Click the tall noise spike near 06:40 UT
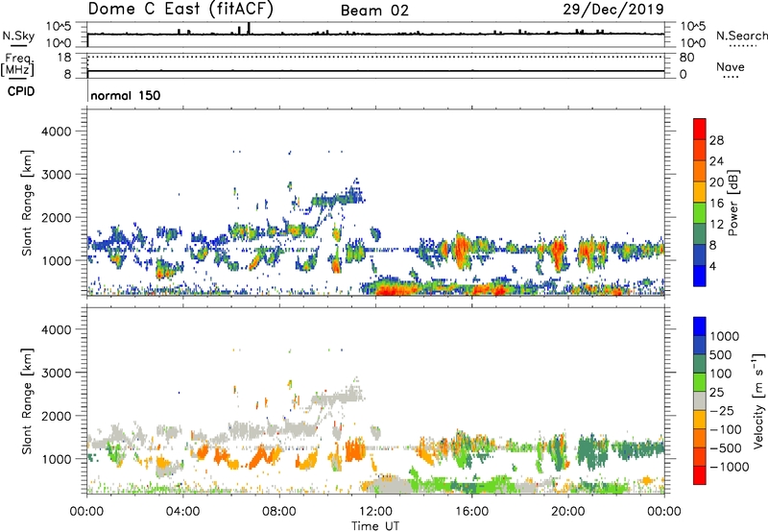 249,28
